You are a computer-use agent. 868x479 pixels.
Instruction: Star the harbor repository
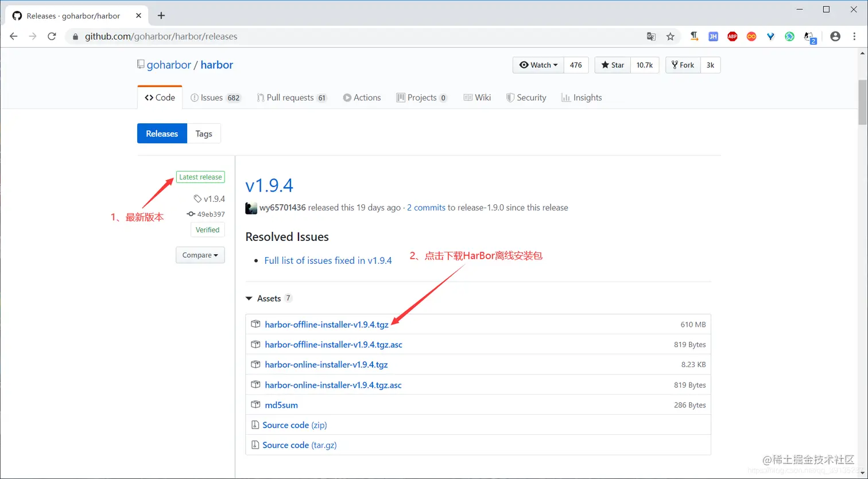(x=613, y=65)
